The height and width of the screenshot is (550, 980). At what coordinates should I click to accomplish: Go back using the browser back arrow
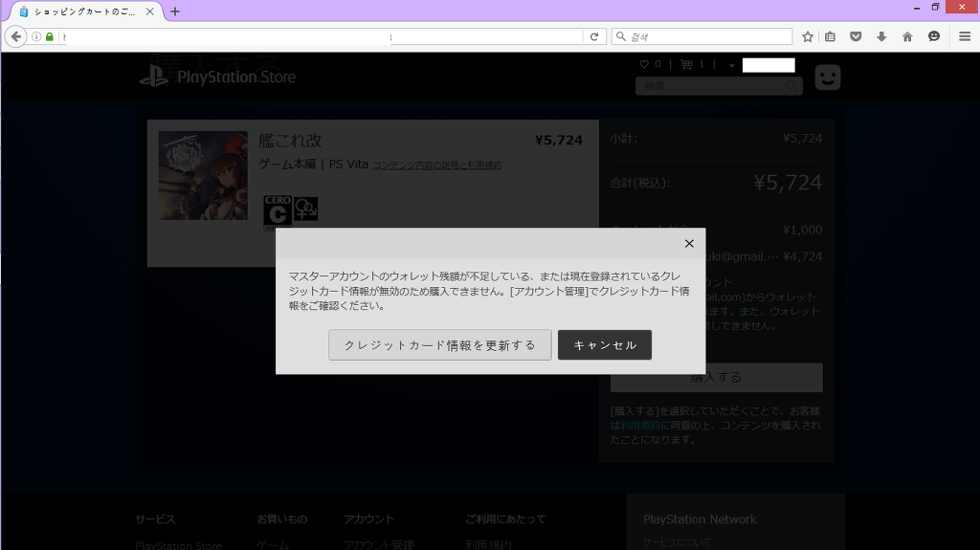[15, 37]
